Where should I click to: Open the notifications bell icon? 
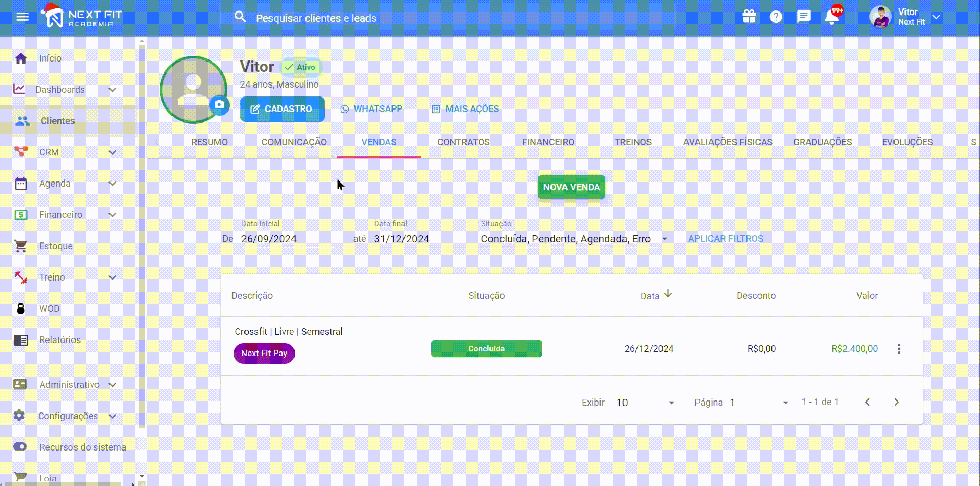pos(832,17)
